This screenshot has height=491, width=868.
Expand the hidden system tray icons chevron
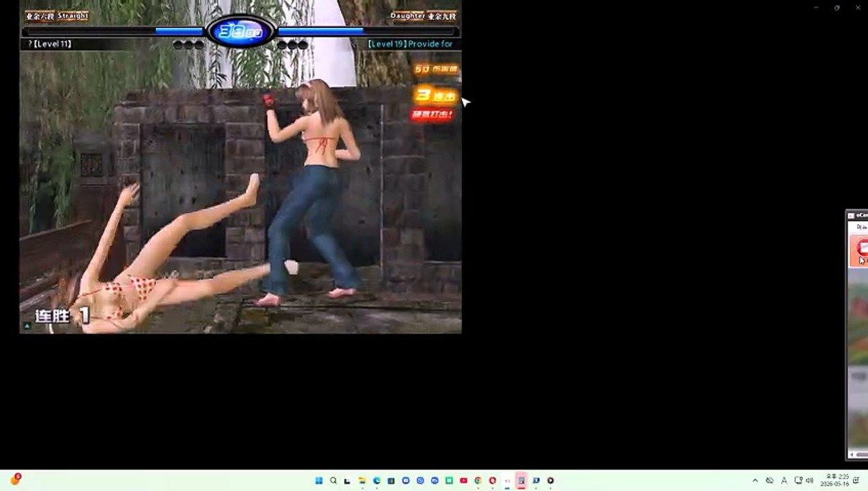click(755, 481)
